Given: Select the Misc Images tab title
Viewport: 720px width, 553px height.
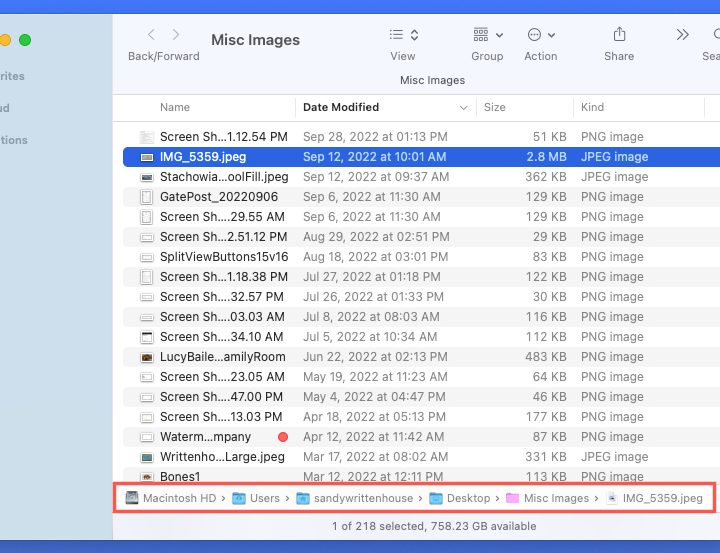Looking at the screenshot, I should (432, 80).
